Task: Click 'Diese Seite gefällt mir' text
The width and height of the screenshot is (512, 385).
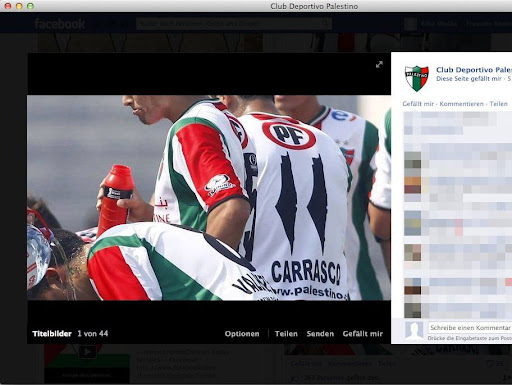Action: [469, 79]
